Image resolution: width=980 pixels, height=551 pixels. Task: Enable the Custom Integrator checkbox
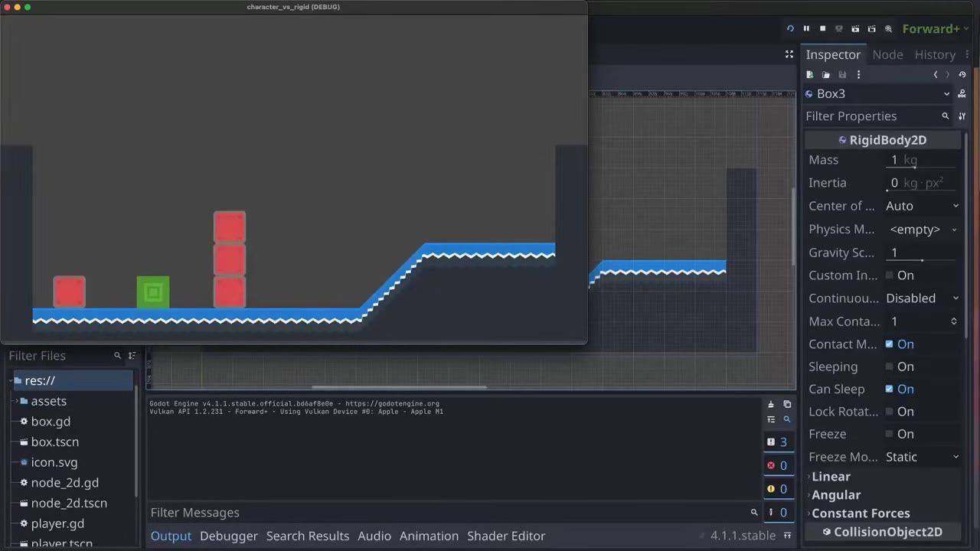[889, 275]
